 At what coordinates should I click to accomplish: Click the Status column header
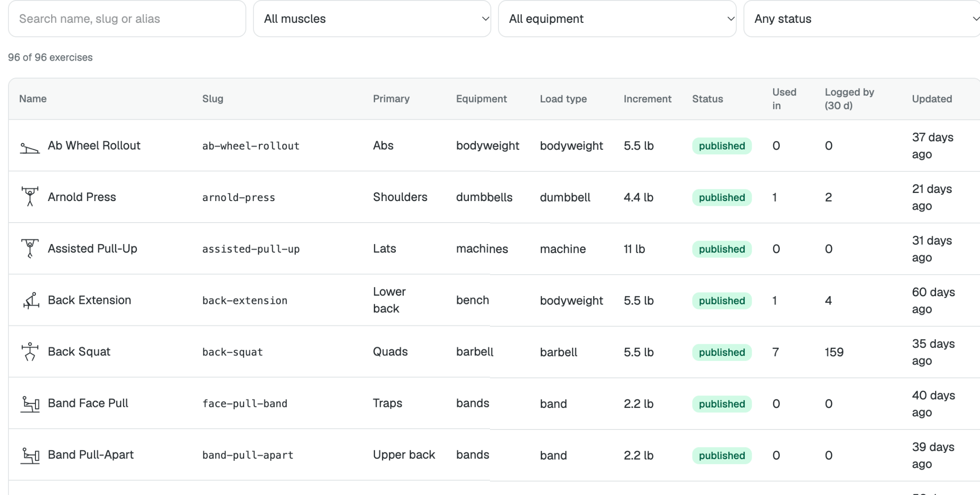click(x=708, y=99)
